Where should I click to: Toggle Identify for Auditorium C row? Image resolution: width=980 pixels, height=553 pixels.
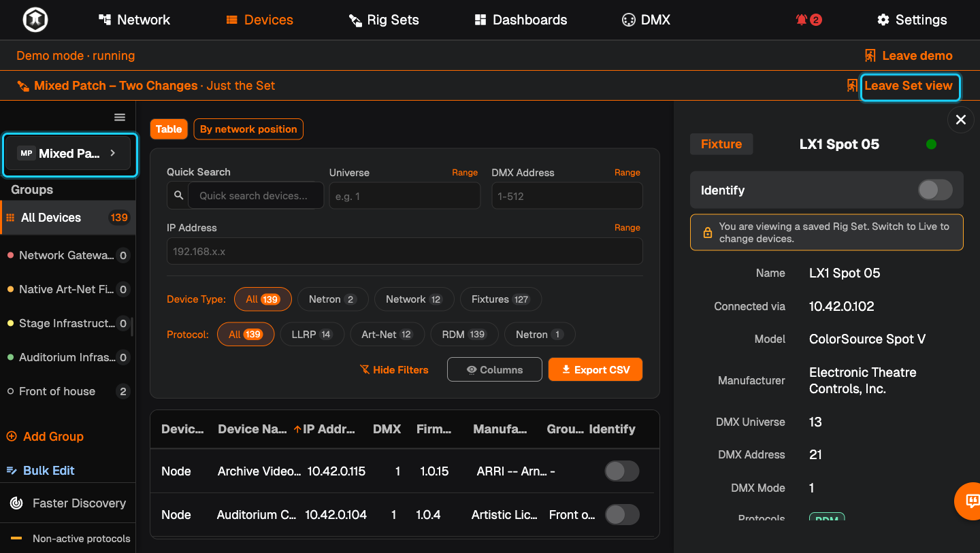pos(622,515)
